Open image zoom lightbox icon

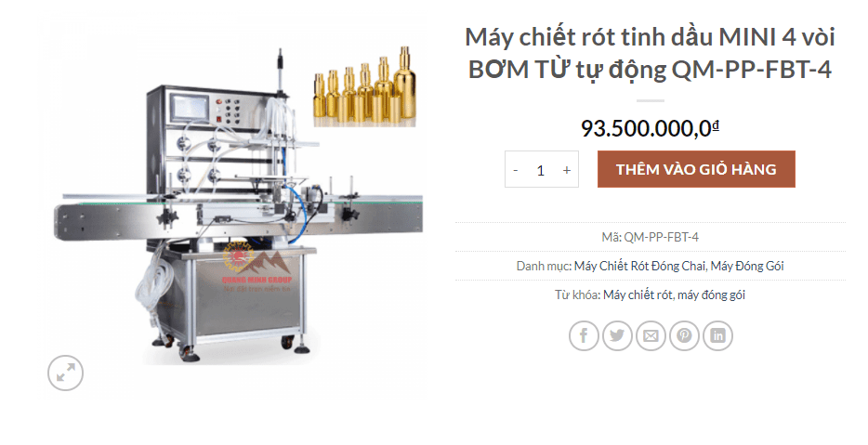[x=65, y=373]
